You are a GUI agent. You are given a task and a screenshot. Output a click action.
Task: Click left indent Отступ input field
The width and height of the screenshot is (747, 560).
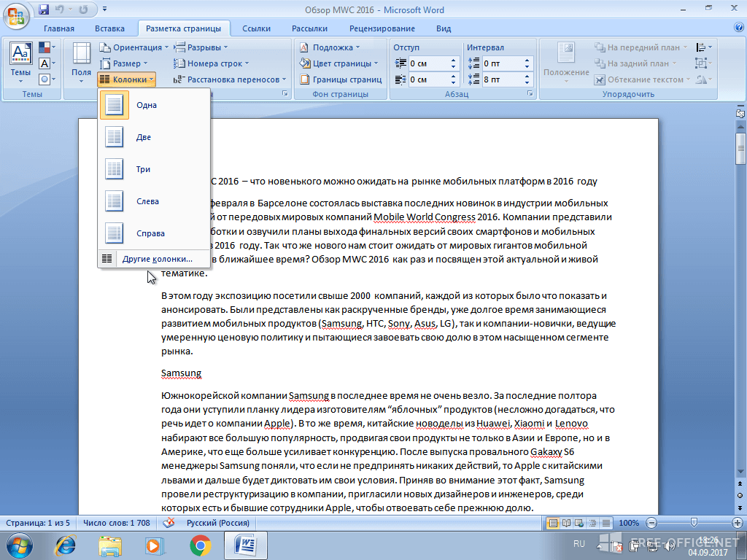pyautogui.click(x=429, y=63)
